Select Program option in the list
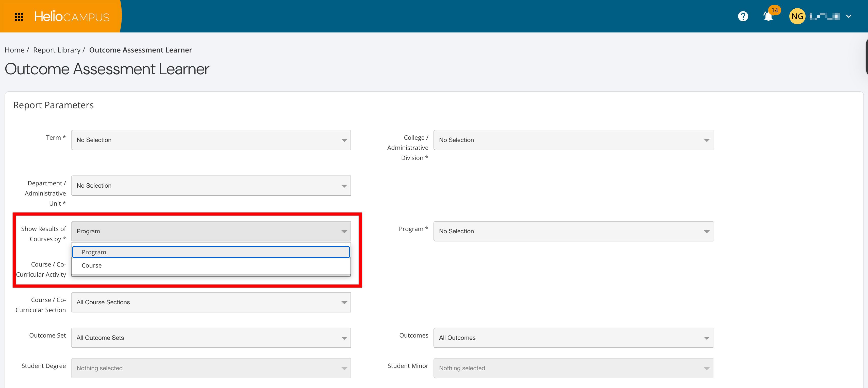Viewport: 868px width, 388px height. 211,252
